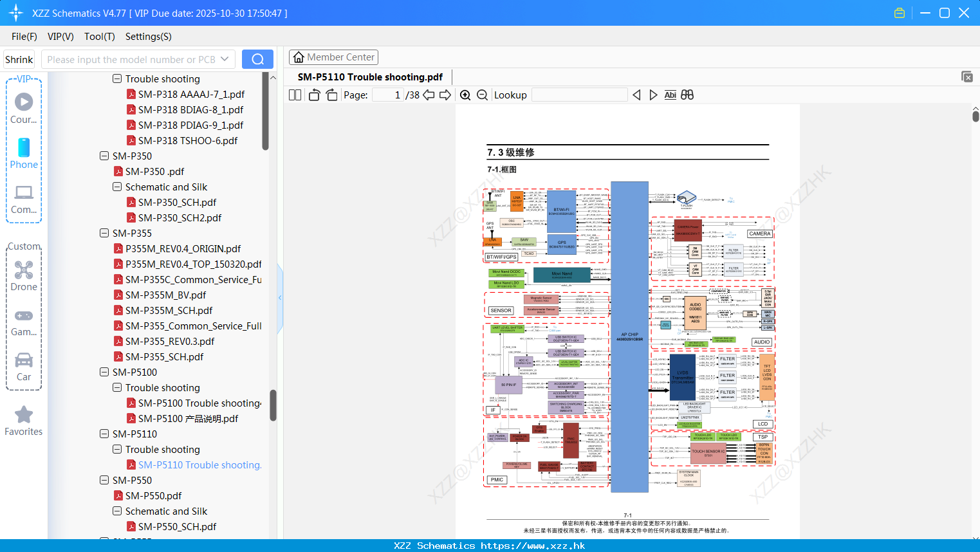
Task: Open the VIP(V) menu
Action: point(60,37)
